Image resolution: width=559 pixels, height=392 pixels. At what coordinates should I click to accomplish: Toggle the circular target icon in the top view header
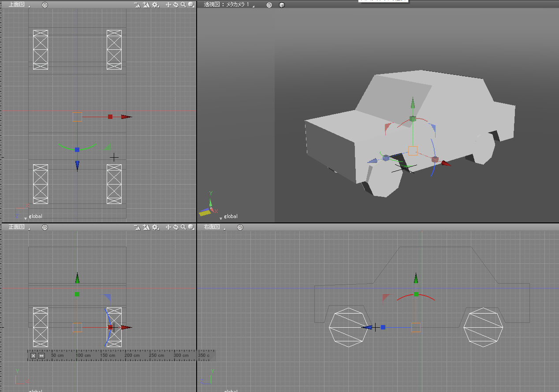[45, 5]
